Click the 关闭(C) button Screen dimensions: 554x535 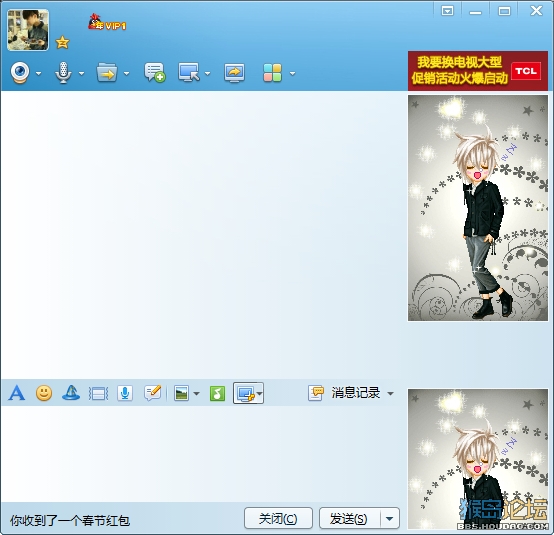(278, 518)
